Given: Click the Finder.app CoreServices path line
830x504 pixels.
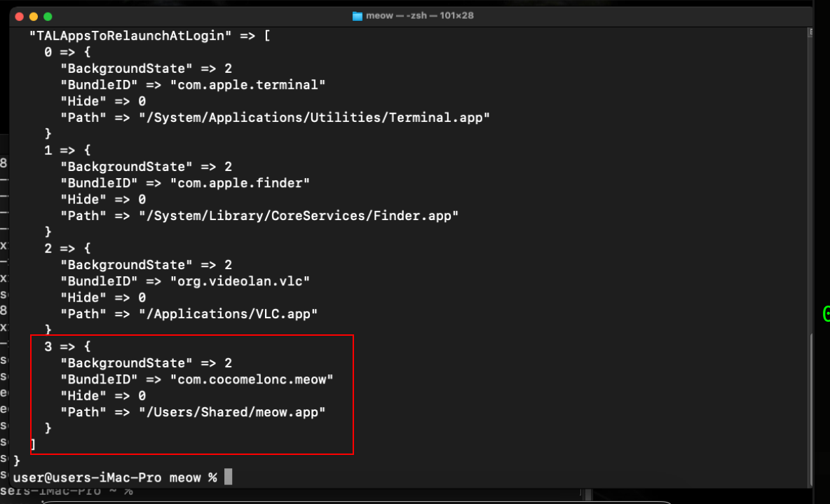Looking at the screenshot, I should coord(299,216).
